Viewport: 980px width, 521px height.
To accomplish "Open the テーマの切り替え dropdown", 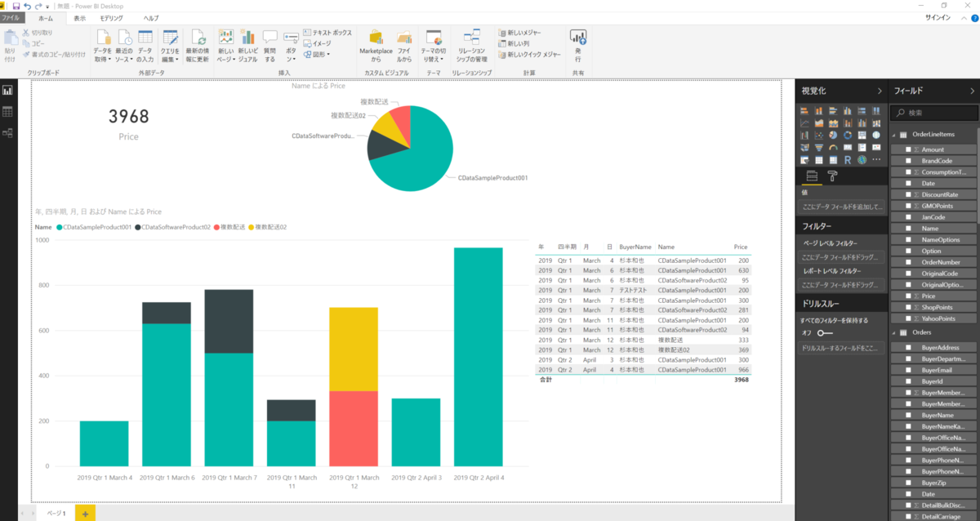I will coord(432,47).
